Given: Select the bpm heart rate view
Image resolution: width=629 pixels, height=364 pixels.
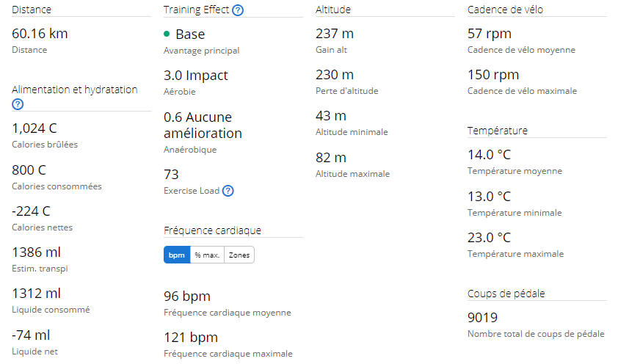Looking at the screenshot, I should tap(177, 255).
